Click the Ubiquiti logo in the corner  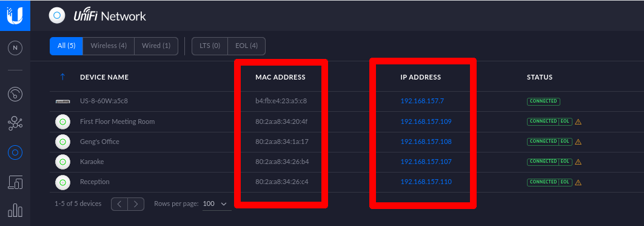coord(15,16)
